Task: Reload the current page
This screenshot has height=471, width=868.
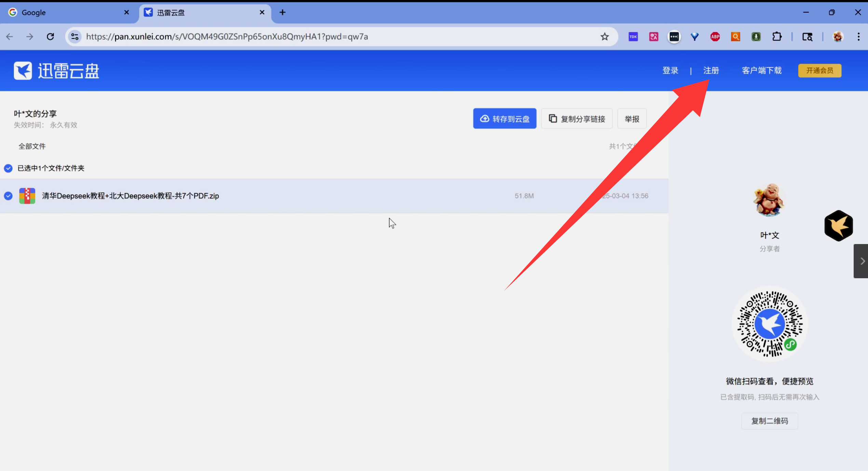Action: tap(50, 37)
